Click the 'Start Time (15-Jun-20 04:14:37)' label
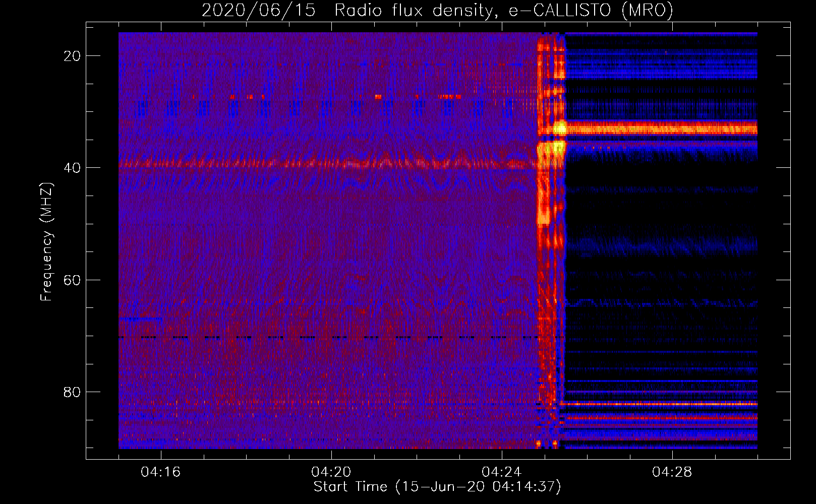 (437, 487)
